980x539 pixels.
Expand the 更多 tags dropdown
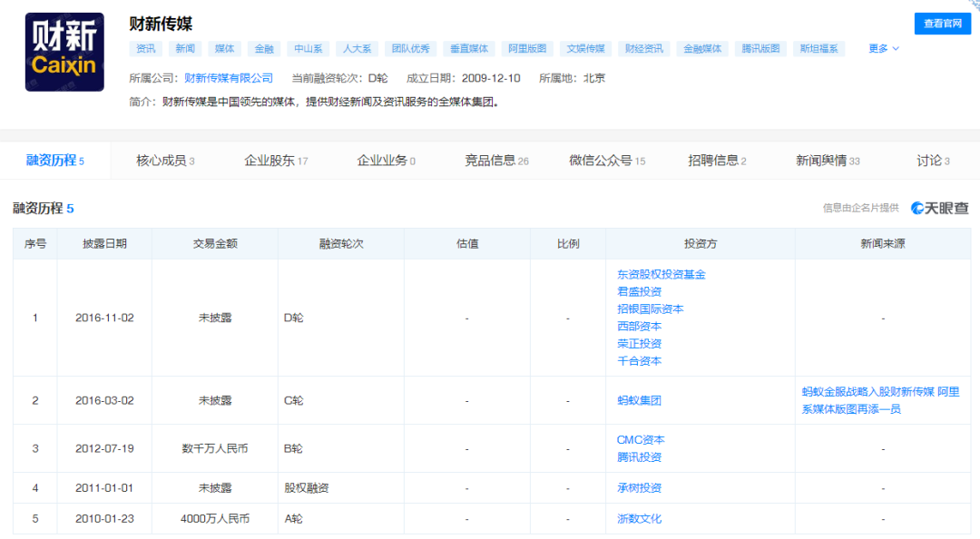(884, 49)
